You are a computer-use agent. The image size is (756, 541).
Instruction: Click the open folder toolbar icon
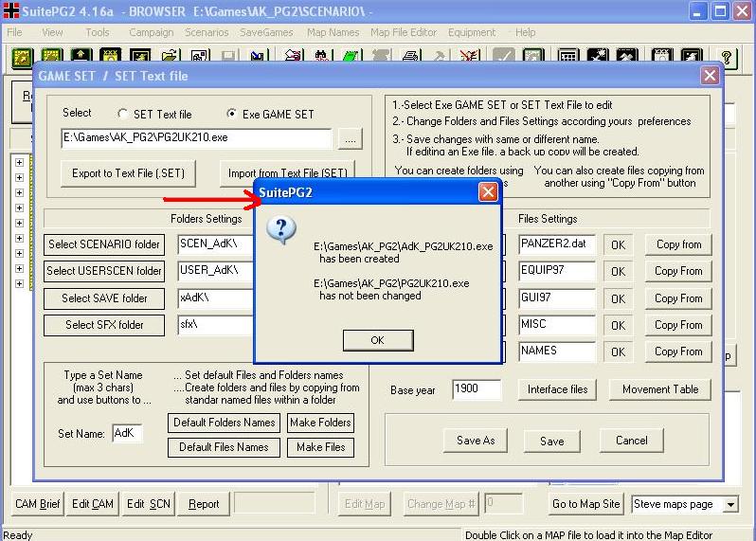click(x=170, y=58)
